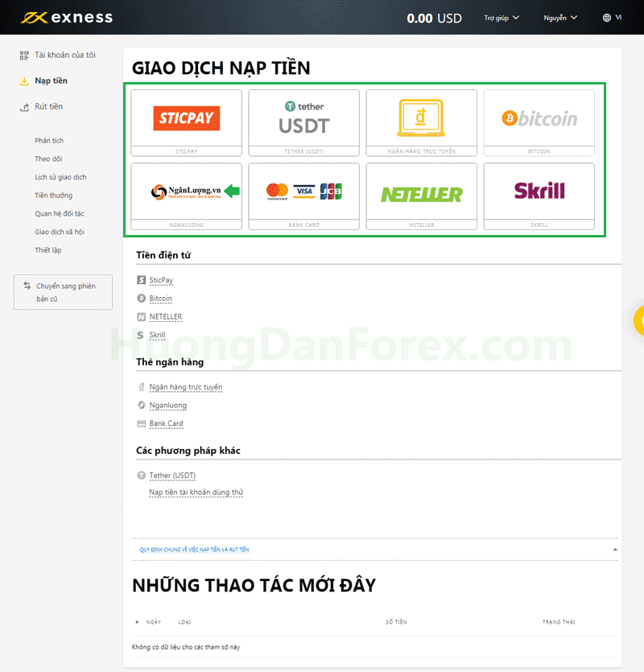The height and width of the screenshot is (672, 644).
Task: Click the yellow chat widget at right edge
Action: [x=639, y=320]
